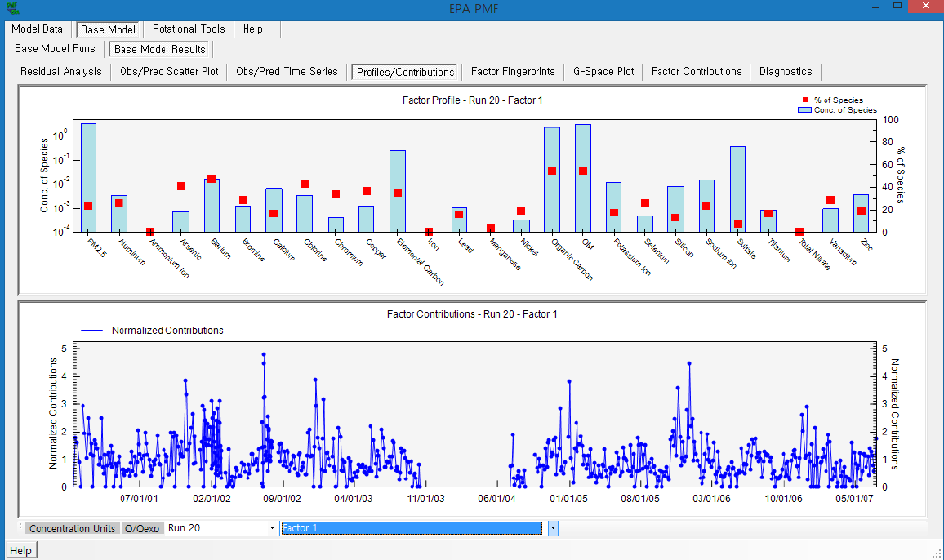Click the Sulfate bar in profile chart
The width and height of the screenshot is (944, 560).
737,189
